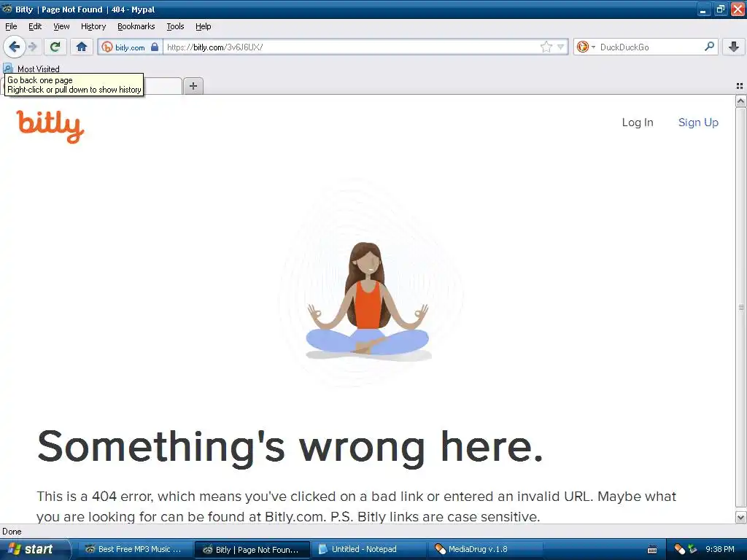This screenshot has height=560, width=747.
Task: Open the DuckDuckGo search engine selector
Action: coord(586,47)
